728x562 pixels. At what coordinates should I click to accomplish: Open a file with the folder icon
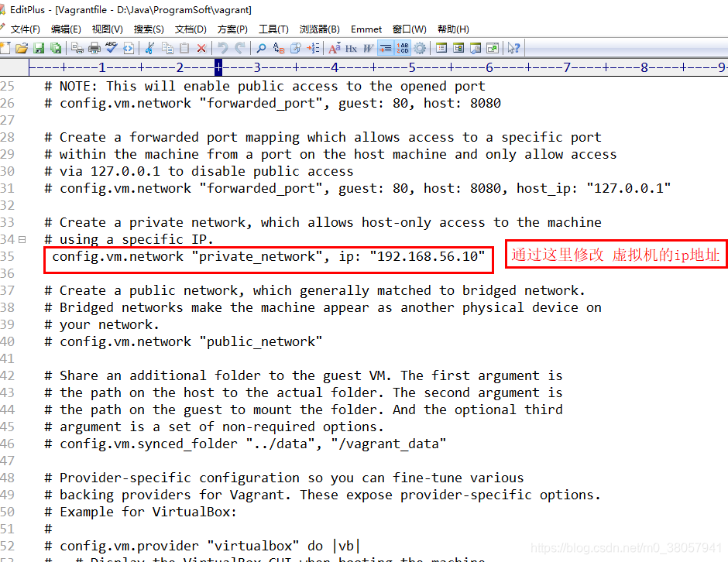click(22, 48)
